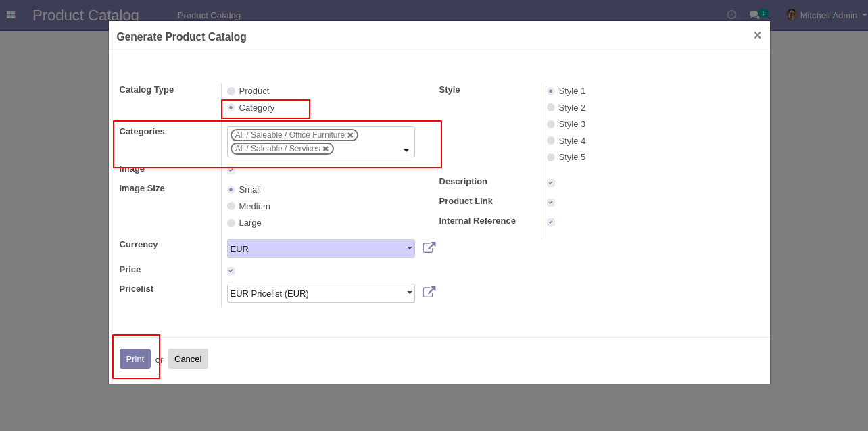Select the Product catalog type radio

(x=231, y=91)
